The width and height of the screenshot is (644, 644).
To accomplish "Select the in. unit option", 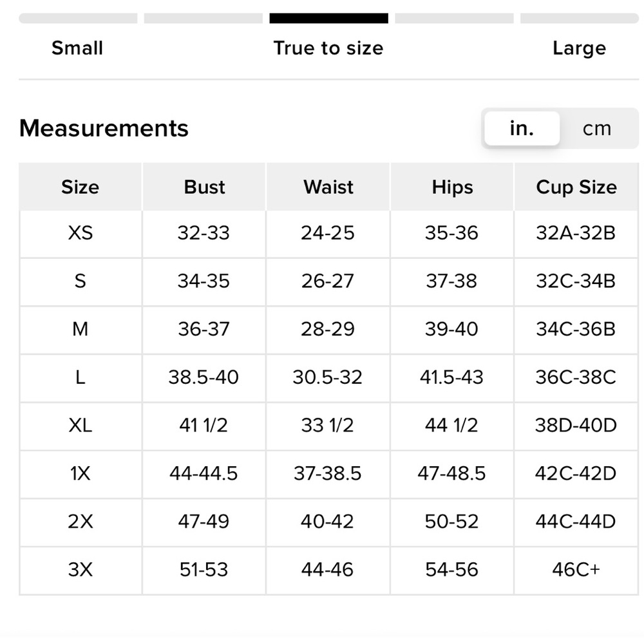I will (522, 129).
